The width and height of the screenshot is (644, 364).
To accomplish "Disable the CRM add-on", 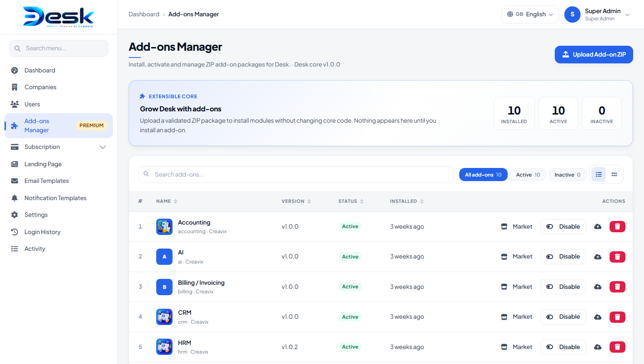I will click(x=563, y=317).
